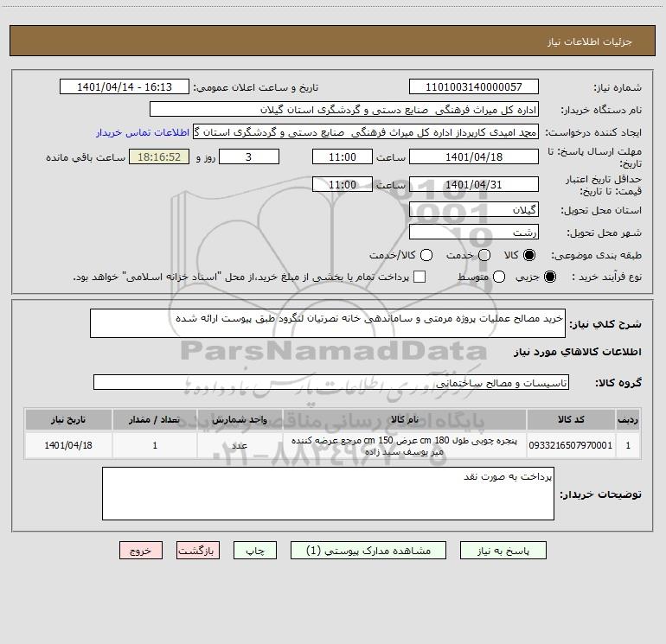Click the ایجاد کننده درخواست field
666x644 pixels.
[x=366, y=132]
